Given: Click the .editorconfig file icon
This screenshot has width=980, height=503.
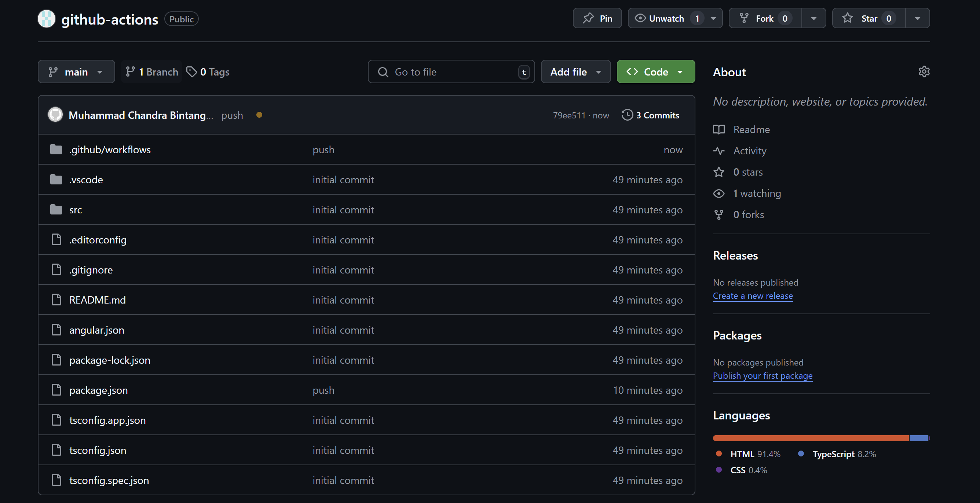Looking at the screenshot, I should (56, 239).
